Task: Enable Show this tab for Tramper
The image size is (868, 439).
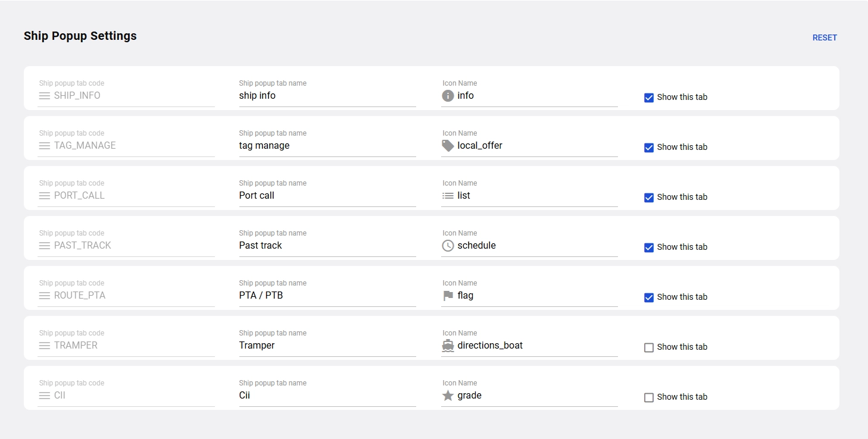Action: 649,347
